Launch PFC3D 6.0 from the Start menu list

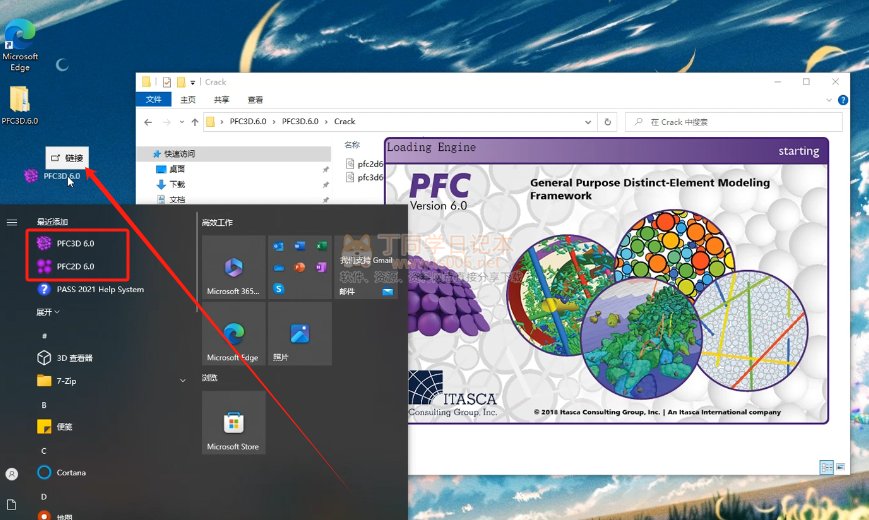click(x=75, y=243)
